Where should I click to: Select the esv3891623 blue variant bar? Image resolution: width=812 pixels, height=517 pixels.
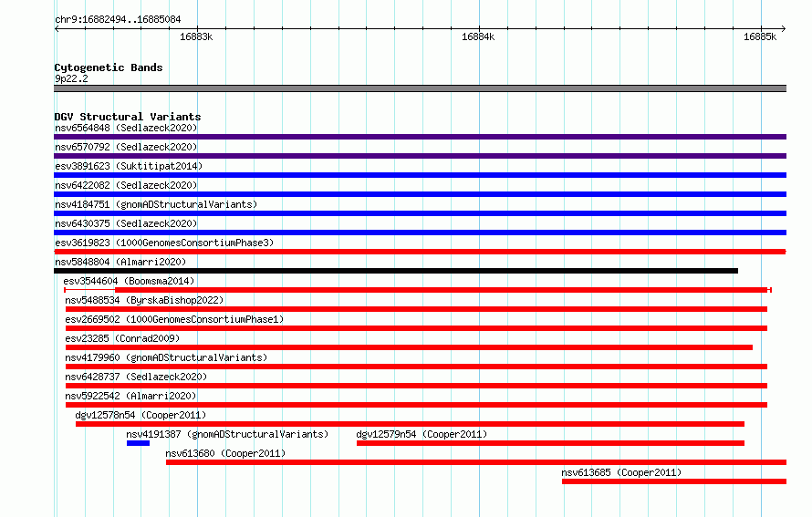click(420, 175)
